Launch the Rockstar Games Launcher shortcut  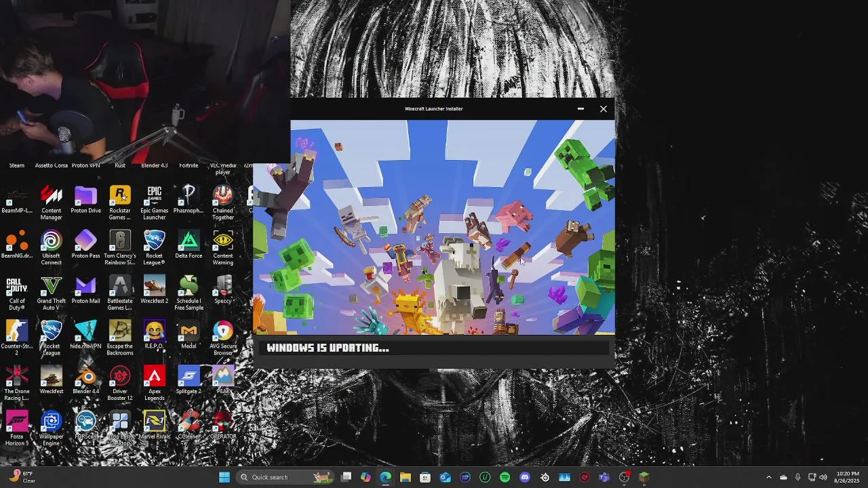click(120, 203)
